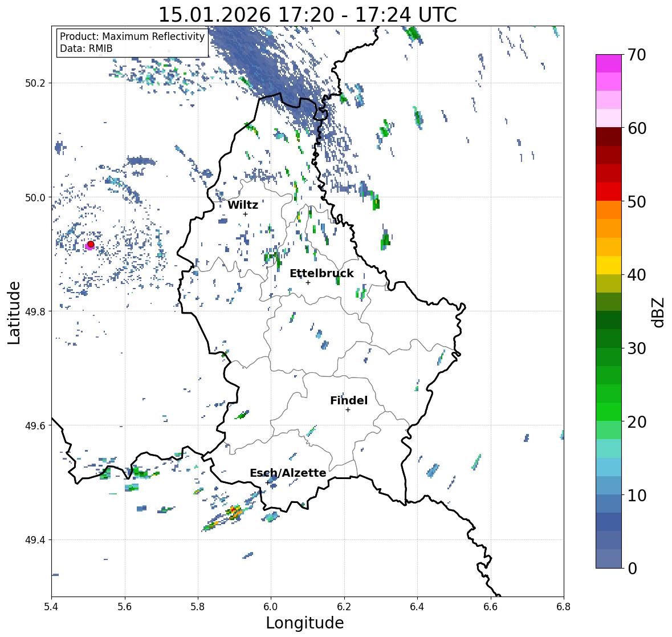Click the Ettelbruck city label
The image size is (672, 637).
[321, 274]
